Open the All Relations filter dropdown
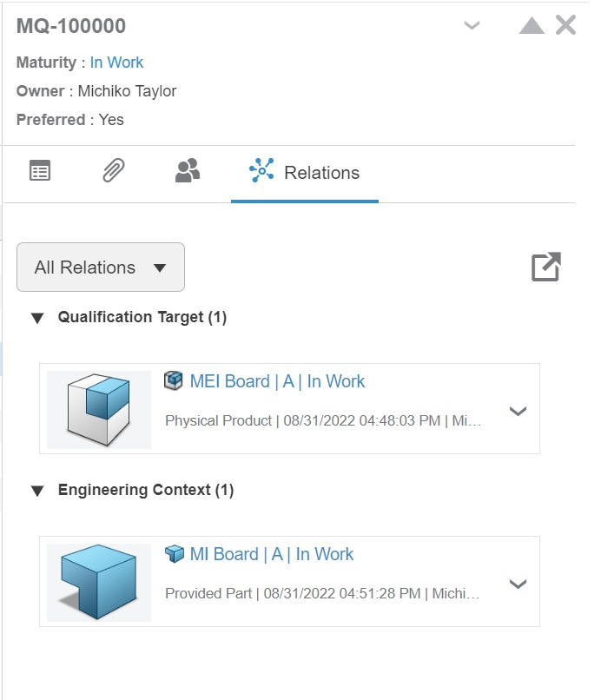The image size is (601, 700). (x=101, y=267)
